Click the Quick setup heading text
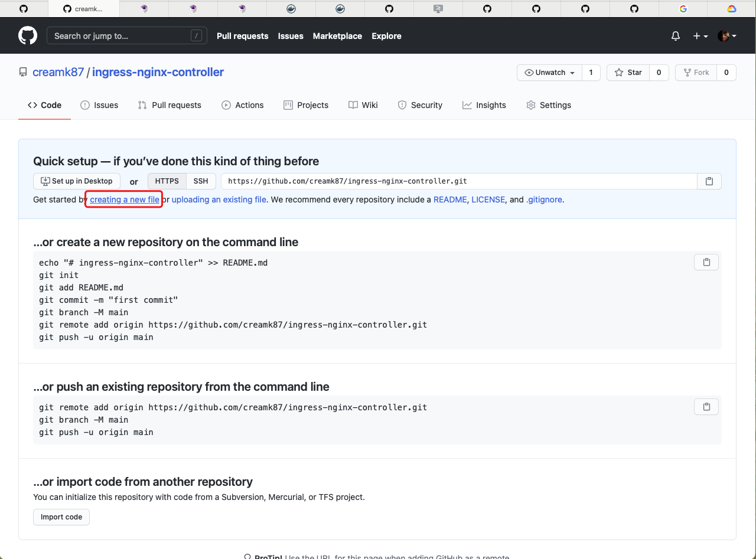 click(x=176, y=161)
